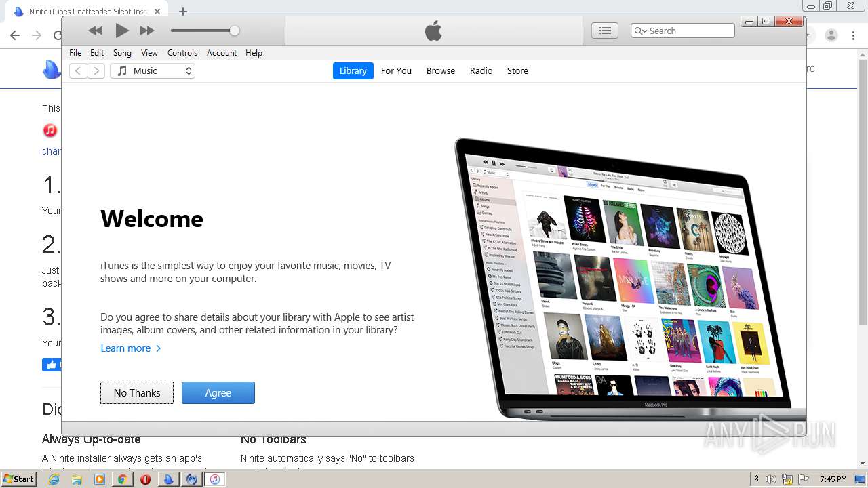Viewport: 868px width, 488px height.
Task: Click the iTunes Search field
Action: pos(683,30)
